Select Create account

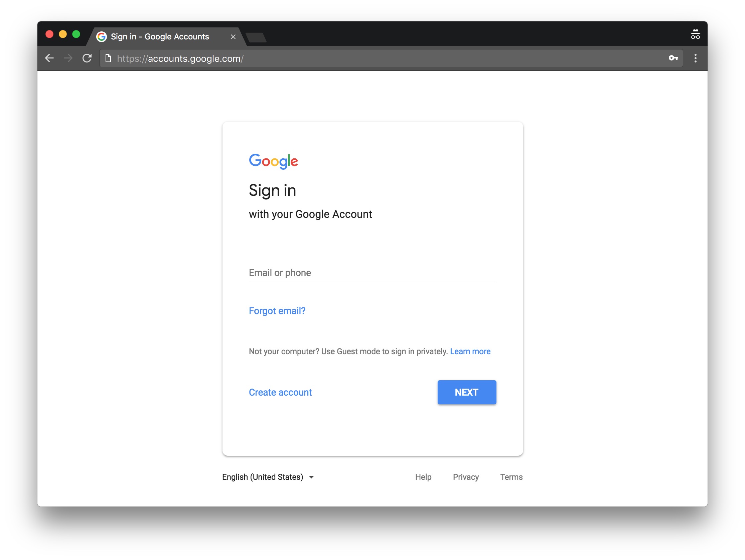[x=280, y=392]
